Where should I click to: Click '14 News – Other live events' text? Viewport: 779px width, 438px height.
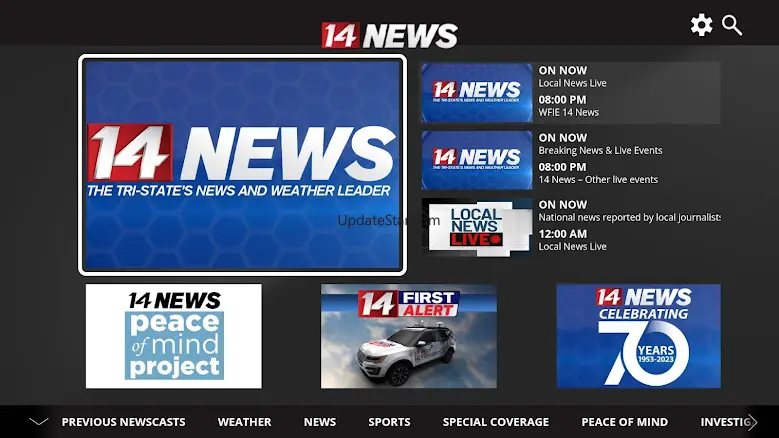(x=598, y=180)
